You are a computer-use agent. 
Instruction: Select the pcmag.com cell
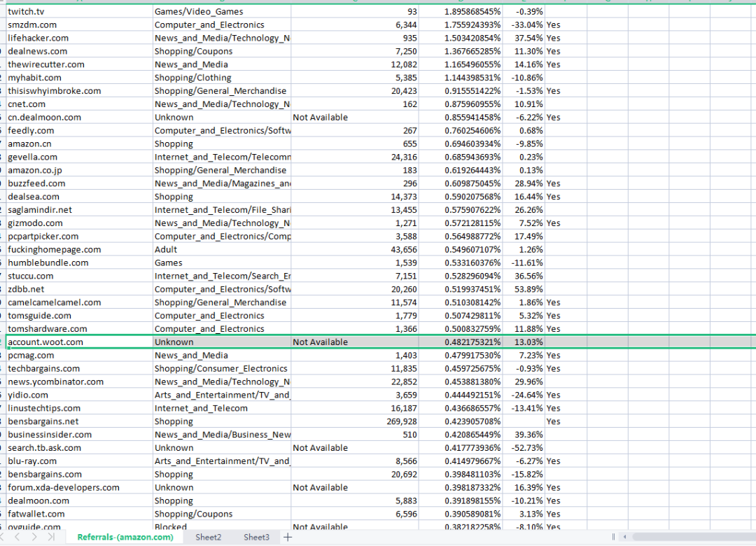(x=80, y=355)
